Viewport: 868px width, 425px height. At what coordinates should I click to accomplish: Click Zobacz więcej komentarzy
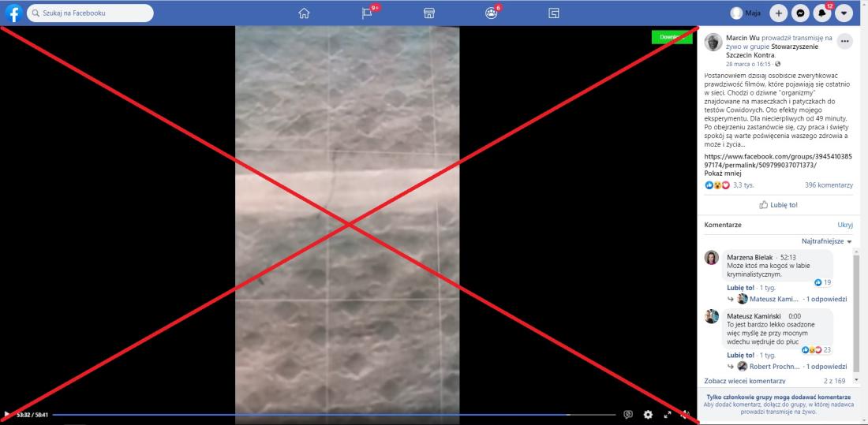(745, 381)
